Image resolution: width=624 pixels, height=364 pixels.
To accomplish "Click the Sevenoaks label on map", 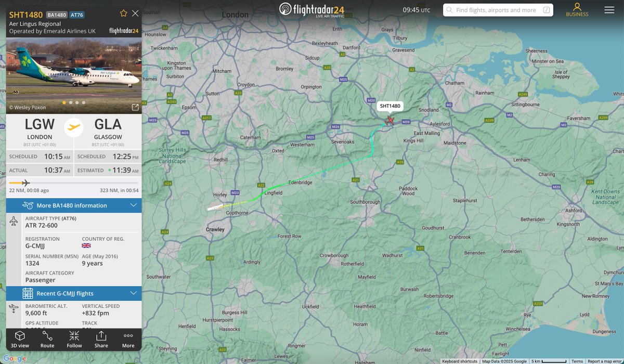I will tap(343, 141).
